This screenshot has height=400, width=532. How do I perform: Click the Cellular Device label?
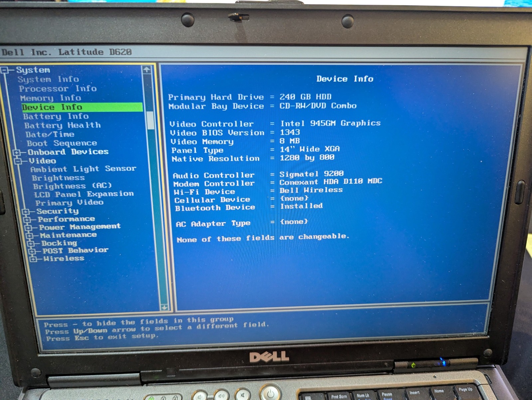[212, 200]
